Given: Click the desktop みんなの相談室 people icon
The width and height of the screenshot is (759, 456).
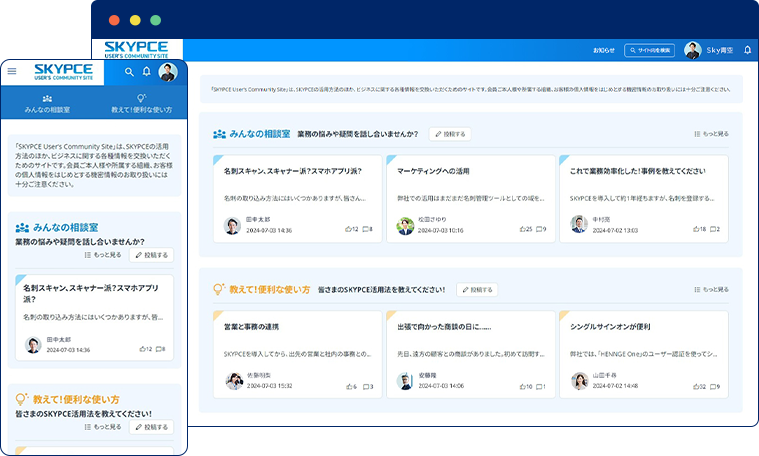Looking at the screenshot, I should (219, 134).
